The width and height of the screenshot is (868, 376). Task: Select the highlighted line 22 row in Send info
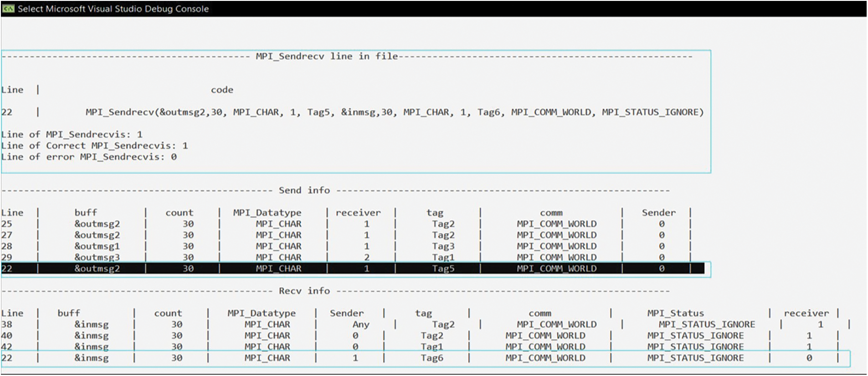352,269
